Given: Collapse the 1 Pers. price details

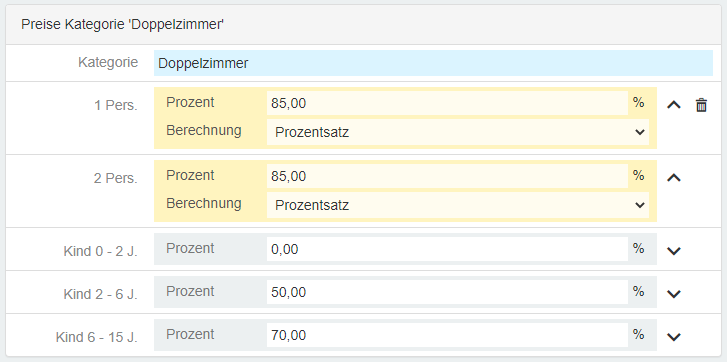Looking at the screenshot, I should pyautogui.click(x=674, y=105).
